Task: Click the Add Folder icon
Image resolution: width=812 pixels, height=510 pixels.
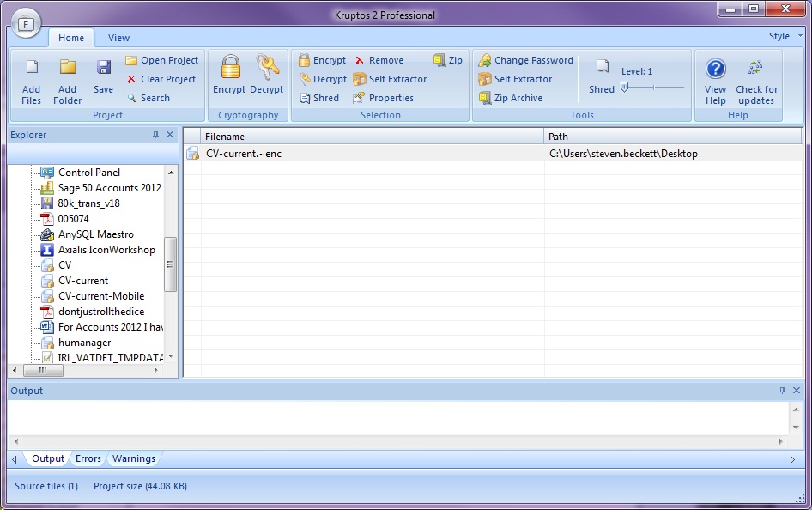Action: [x=68, y=67]
